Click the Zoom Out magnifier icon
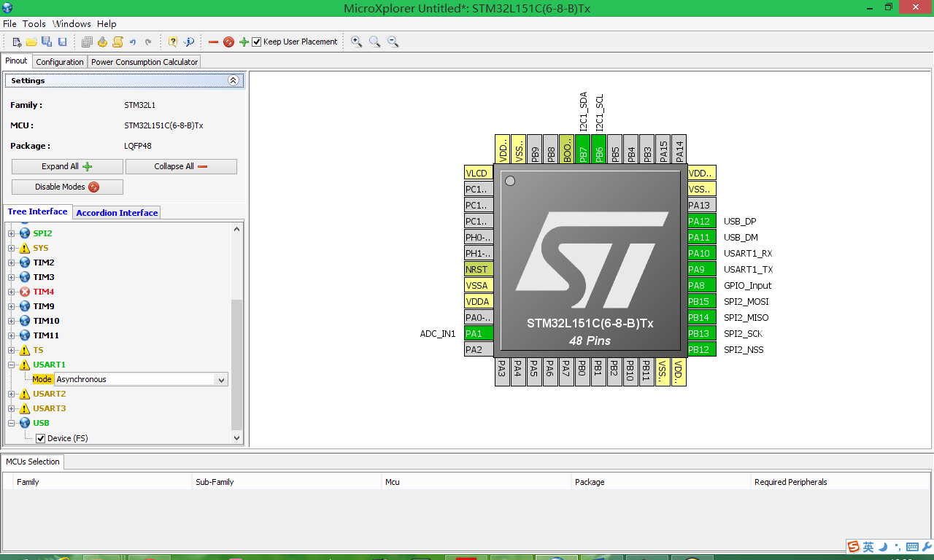This screenshot has height=560, width=934. click(393, 42)
